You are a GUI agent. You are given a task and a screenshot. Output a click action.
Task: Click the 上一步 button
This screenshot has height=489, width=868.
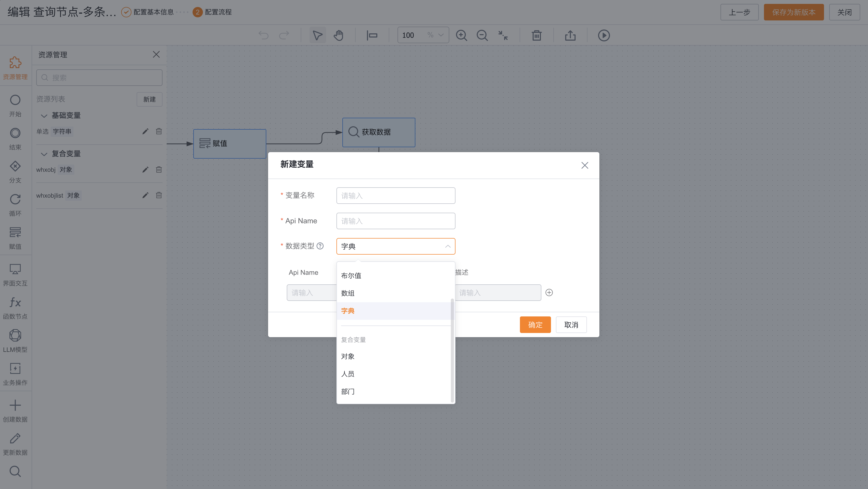pyautogui.click(x=739, y=12)
